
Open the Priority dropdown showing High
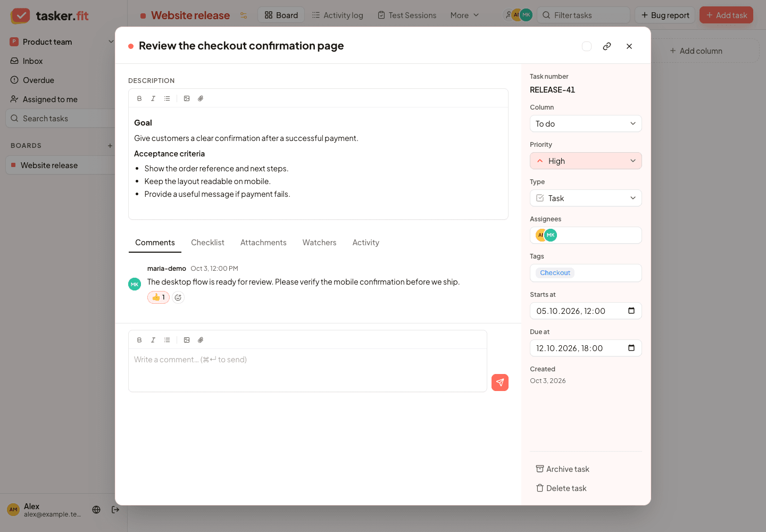click(586, 161)
